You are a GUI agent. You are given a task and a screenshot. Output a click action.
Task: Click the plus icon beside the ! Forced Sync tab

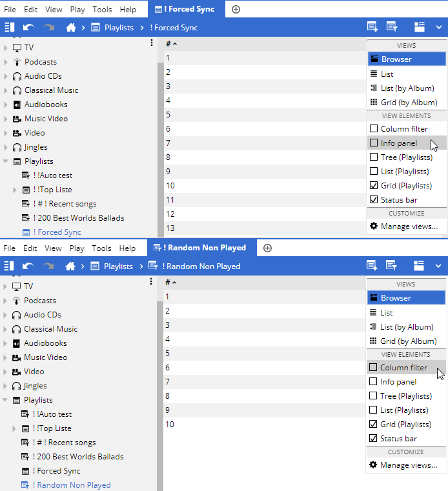point(236,9)
